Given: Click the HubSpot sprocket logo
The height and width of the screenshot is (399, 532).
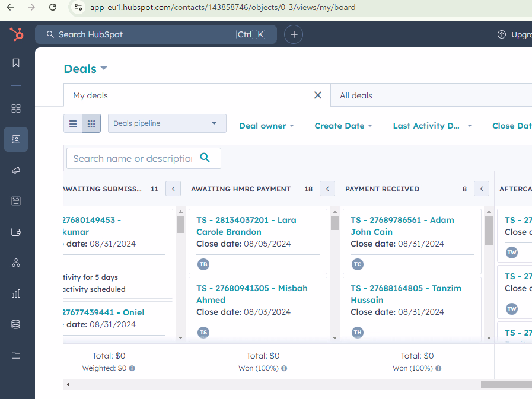Looking at the screenshot, I should [x=16, y=34].
